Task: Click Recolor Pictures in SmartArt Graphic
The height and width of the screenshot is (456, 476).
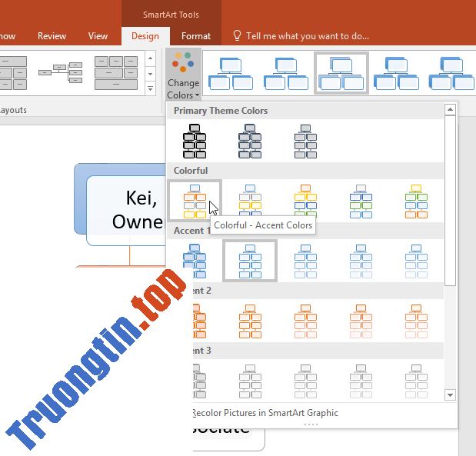Action: pos(265,413)
